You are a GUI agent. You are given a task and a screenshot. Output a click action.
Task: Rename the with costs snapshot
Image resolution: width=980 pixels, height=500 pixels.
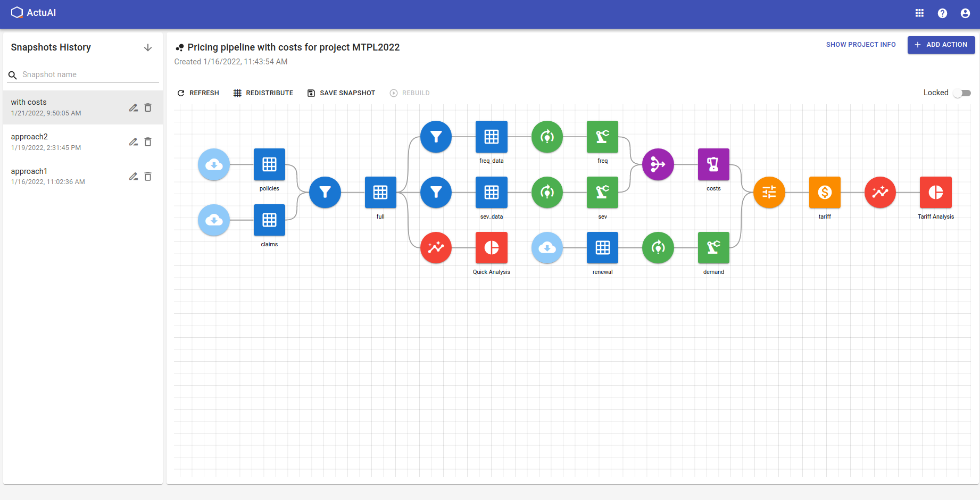133,107
